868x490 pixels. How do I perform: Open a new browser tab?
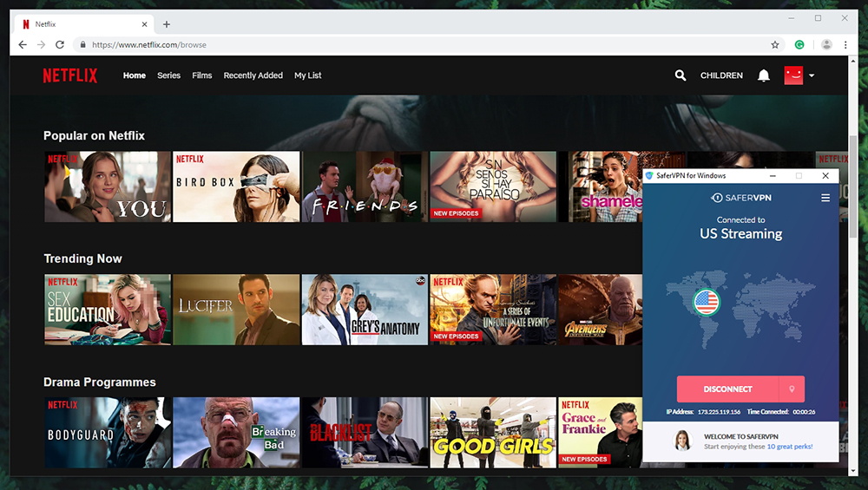[166, 24]
